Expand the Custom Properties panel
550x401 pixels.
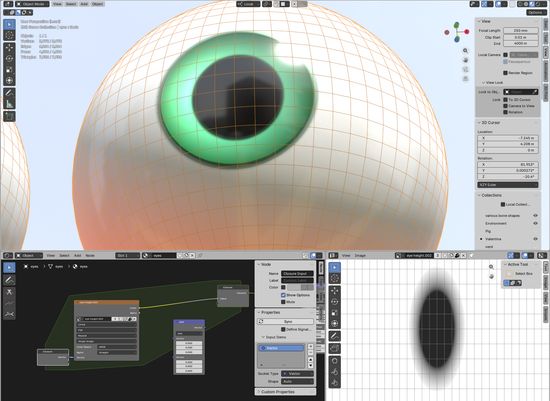[277, 392]
